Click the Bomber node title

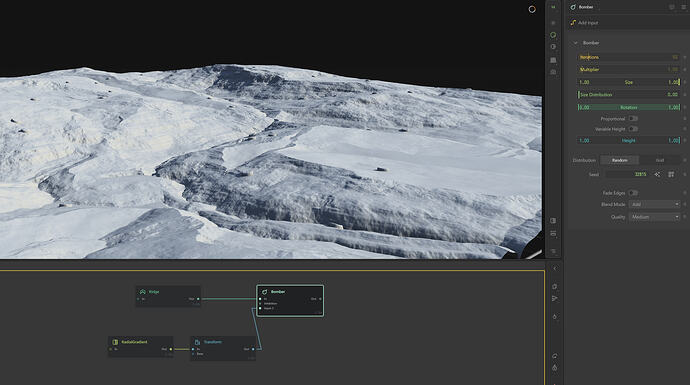point(278,292)
